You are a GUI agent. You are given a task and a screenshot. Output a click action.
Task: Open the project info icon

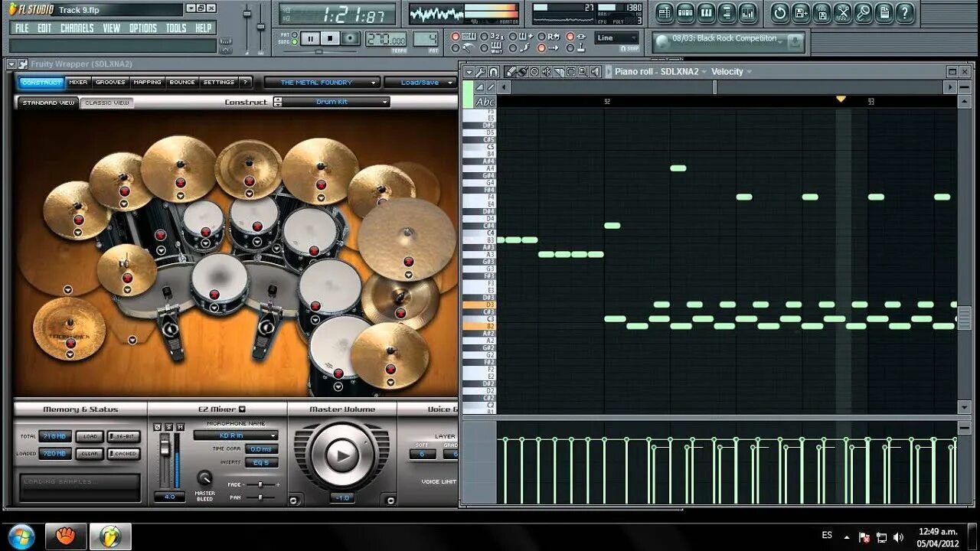pyautogui.click(x=884, y=12)
